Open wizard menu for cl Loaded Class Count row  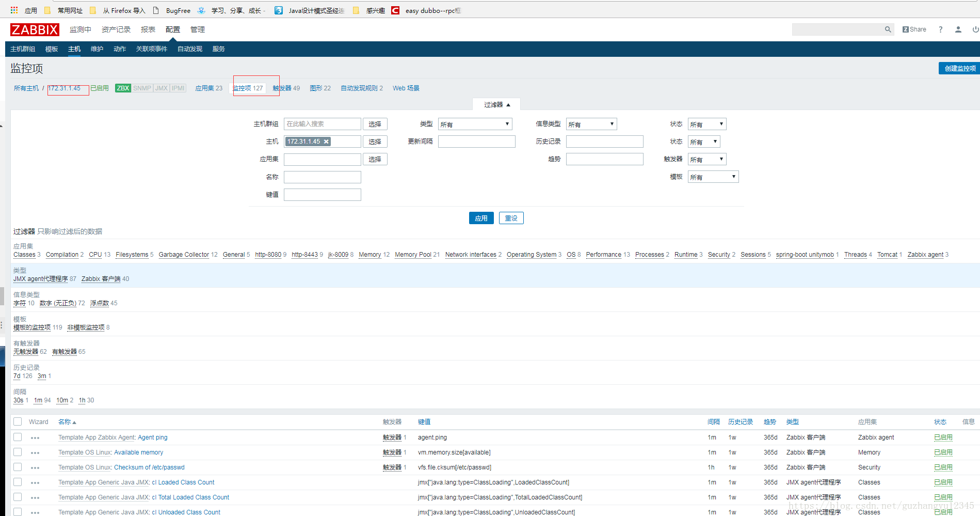pos(35,483)
